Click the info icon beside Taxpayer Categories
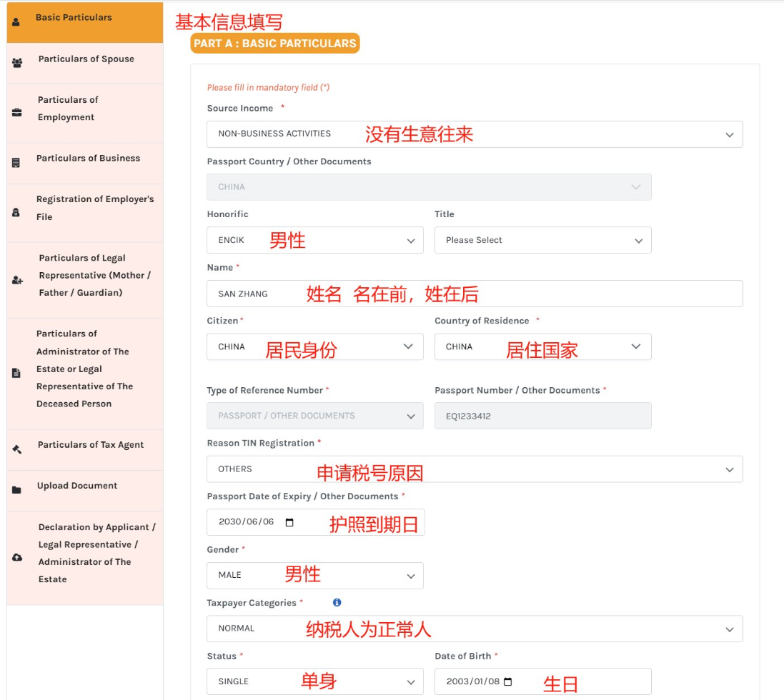 pos(337,603)
